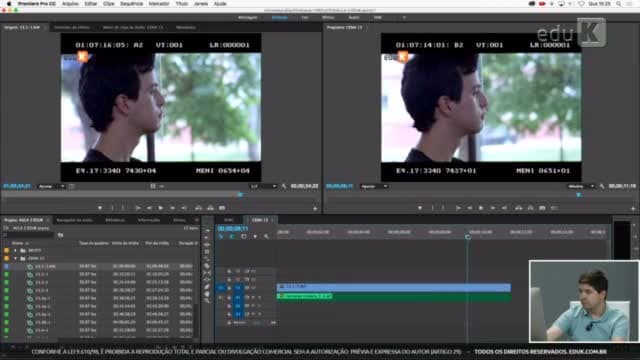
Task: Open Program monitor playback resolution dropdown
Action: click(x=581, y=186)
